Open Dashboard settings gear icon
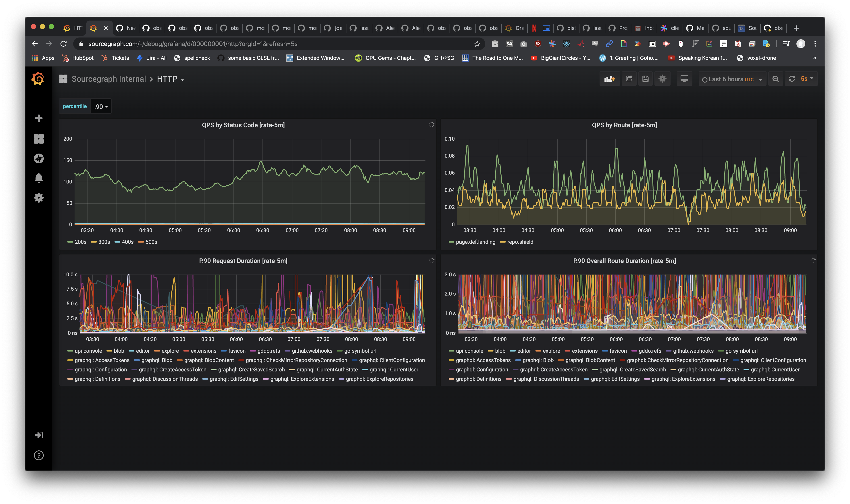This screenshot has height=504, width=850. pyautogui.click(x=662, y=79)
